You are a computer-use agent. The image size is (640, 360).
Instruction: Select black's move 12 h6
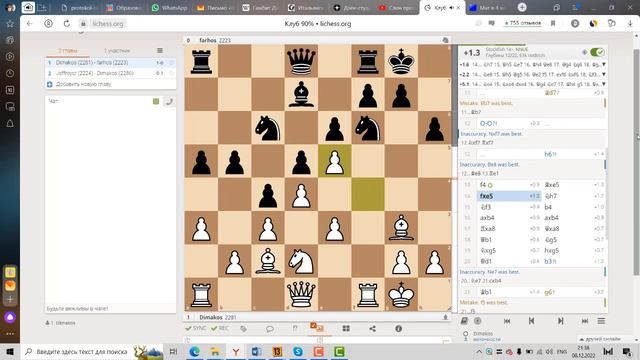pyautogui.click(x=573, y=154)
